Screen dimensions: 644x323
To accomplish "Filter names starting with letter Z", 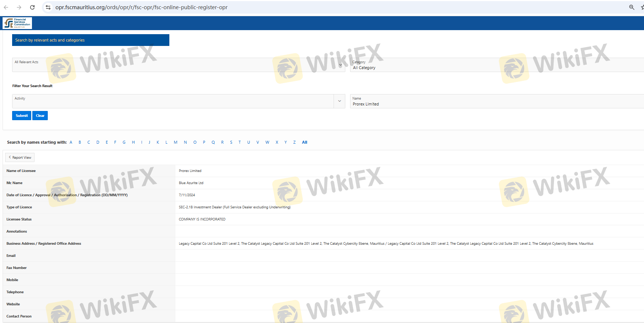I will pyautogui.click(x=294, y=143).
